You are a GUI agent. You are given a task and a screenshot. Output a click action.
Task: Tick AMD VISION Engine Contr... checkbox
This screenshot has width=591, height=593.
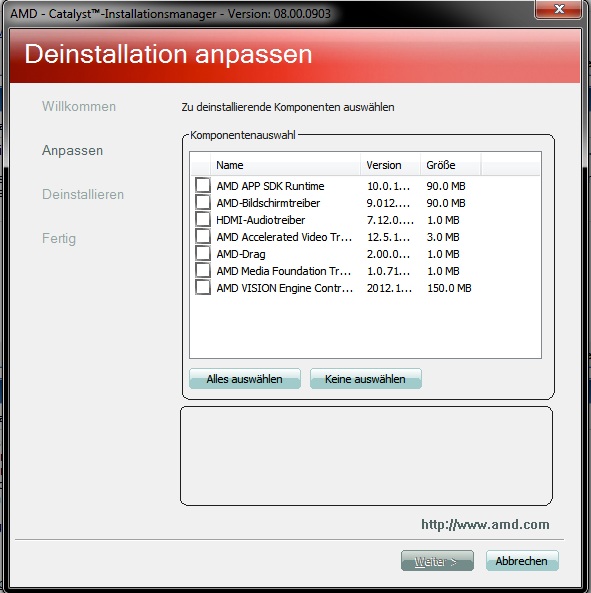point(203,287)
